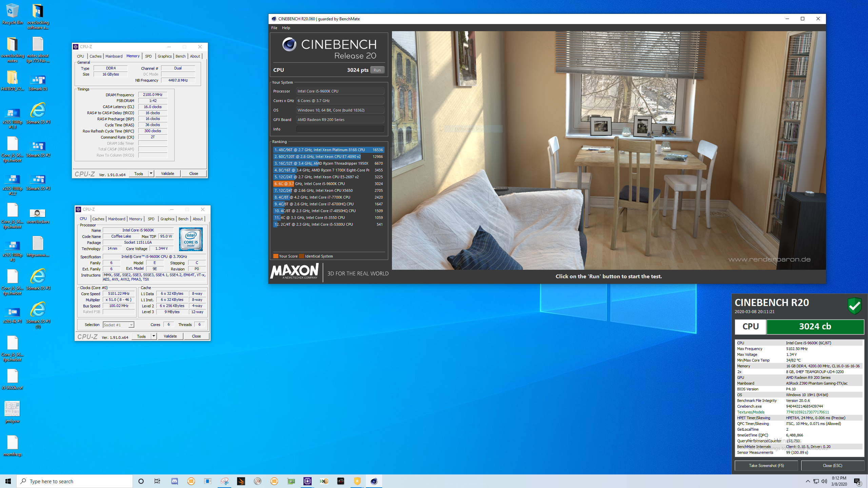Expand the hidden system tray icons chevron
The height and width of the screenshot is (488, 868).
coord(808,481)
